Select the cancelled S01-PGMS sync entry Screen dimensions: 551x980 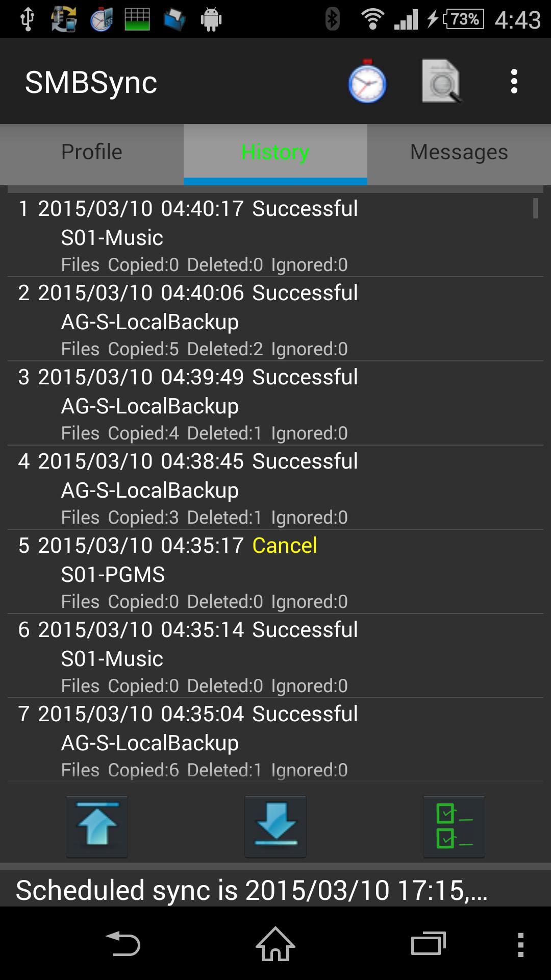pos(204,572)
